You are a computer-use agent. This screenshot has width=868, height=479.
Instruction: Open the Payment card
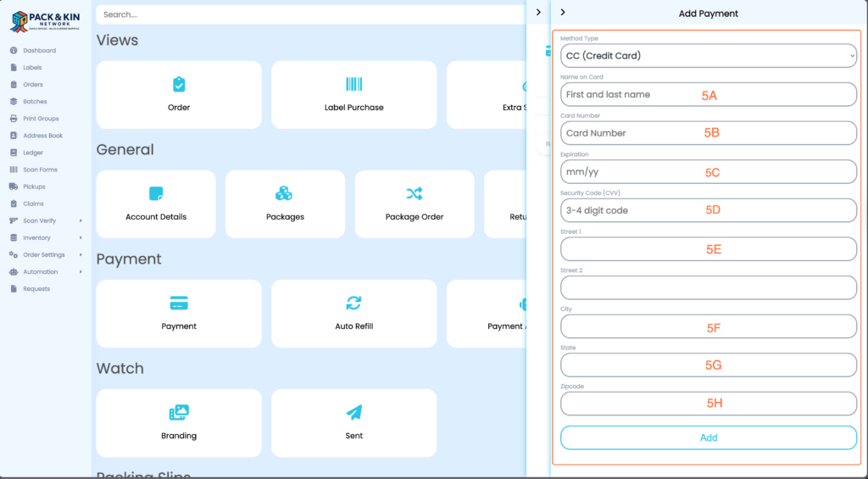pyautogui.click(x=179, y=314)
